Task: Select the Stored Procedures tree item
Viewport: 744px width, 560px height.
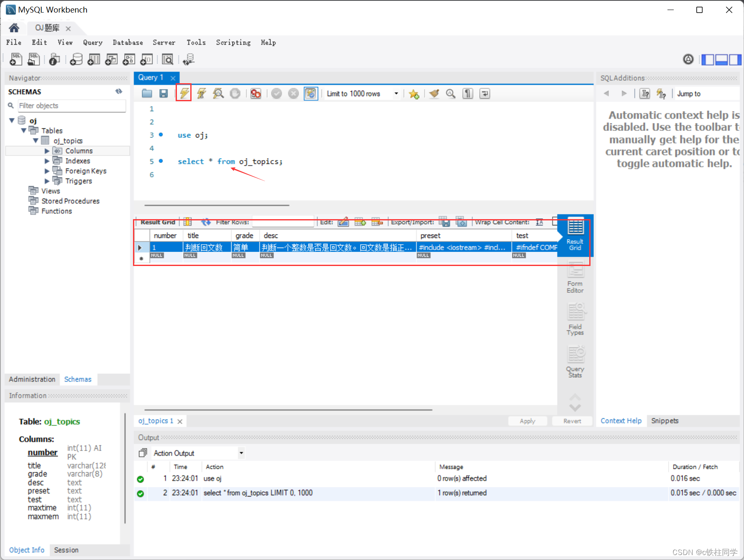Action: 70,201
